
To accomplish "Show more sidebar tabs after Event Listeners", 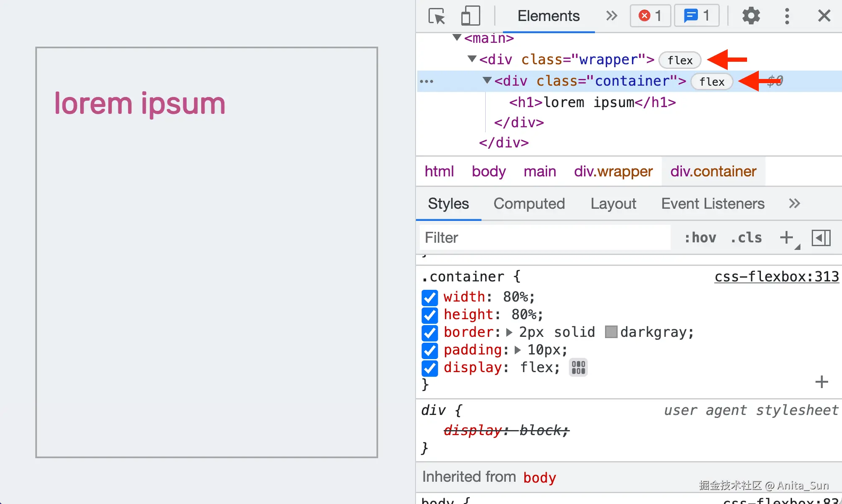I will click(x=794, y=204).
